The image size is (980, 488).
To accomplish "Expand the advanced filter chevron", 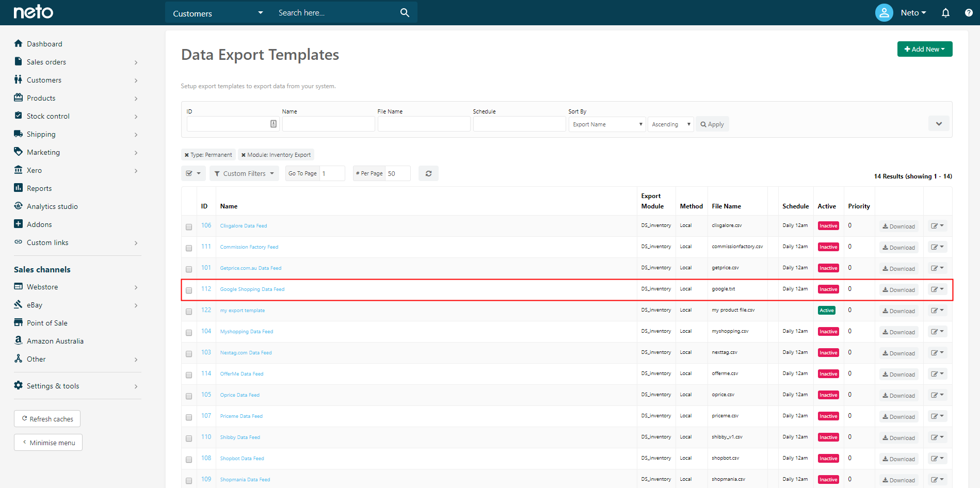I will [x=939, y=124].
